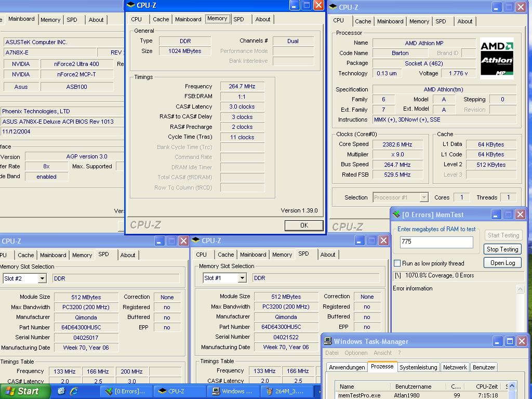Viewport: 532px width, 399px height.
Task: Click the 11 clocks Cycle Time value
Action: pyautogui.click(x=242, y=137)
